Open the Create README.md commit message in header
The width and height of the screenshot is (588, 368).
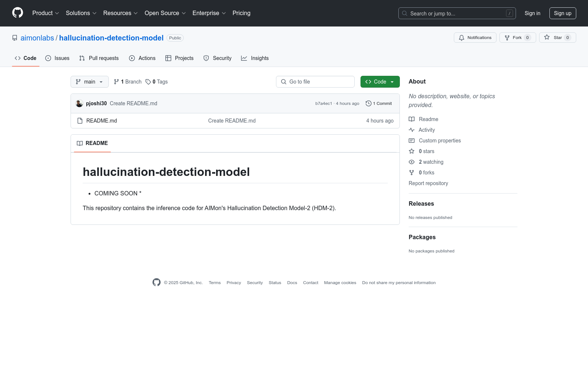click(133, 103)
